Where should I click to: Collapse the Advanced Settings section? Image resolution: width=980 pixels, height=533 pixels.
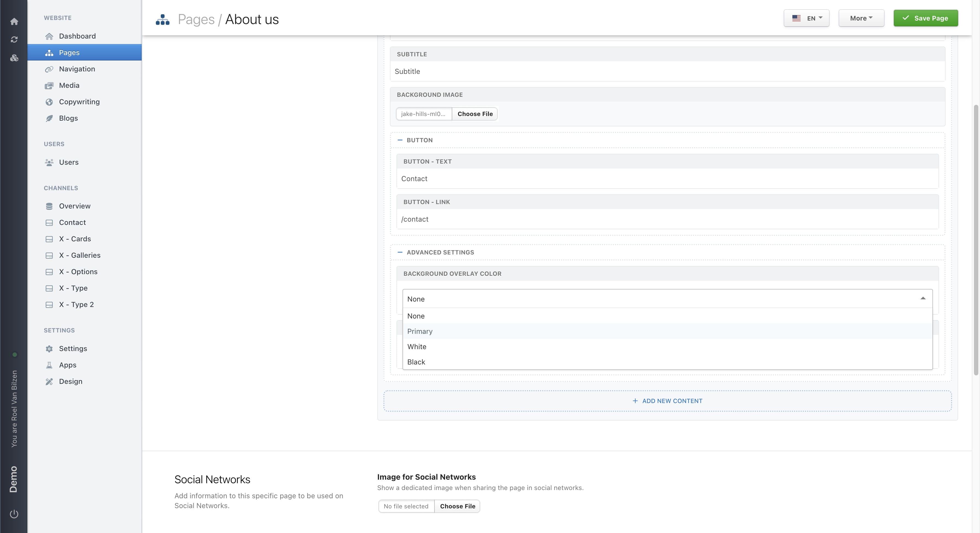pos(400,253)
